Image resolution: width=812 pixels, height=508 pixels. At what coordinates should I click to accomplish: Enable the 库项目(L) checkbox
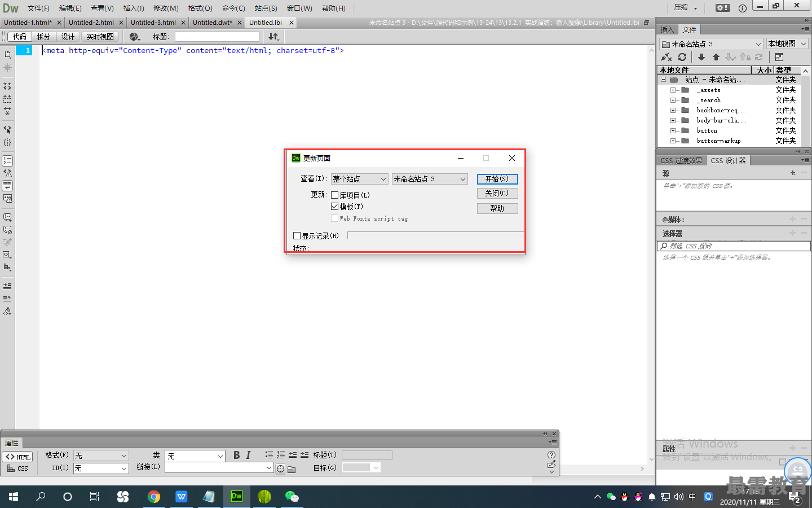335,195
